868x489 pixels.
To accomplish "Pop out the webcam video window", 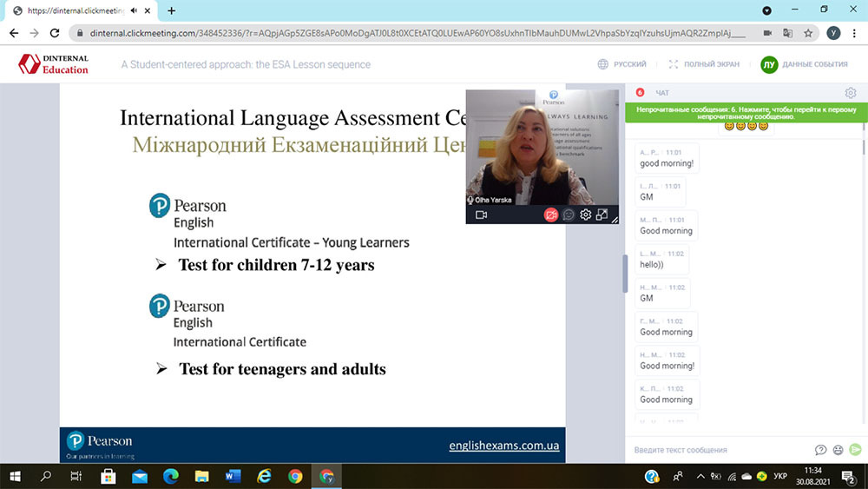I will [x=602, y=215].
